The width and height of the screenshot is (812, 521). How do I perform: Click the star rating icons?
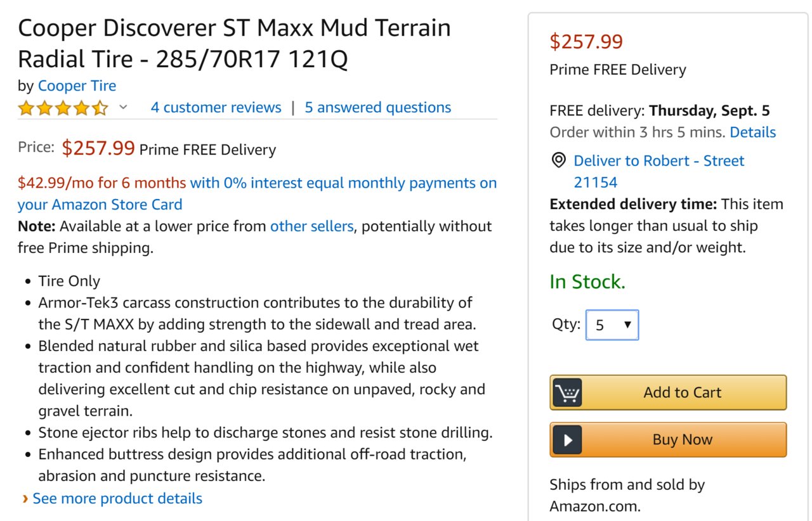click(x=63, y=108)
